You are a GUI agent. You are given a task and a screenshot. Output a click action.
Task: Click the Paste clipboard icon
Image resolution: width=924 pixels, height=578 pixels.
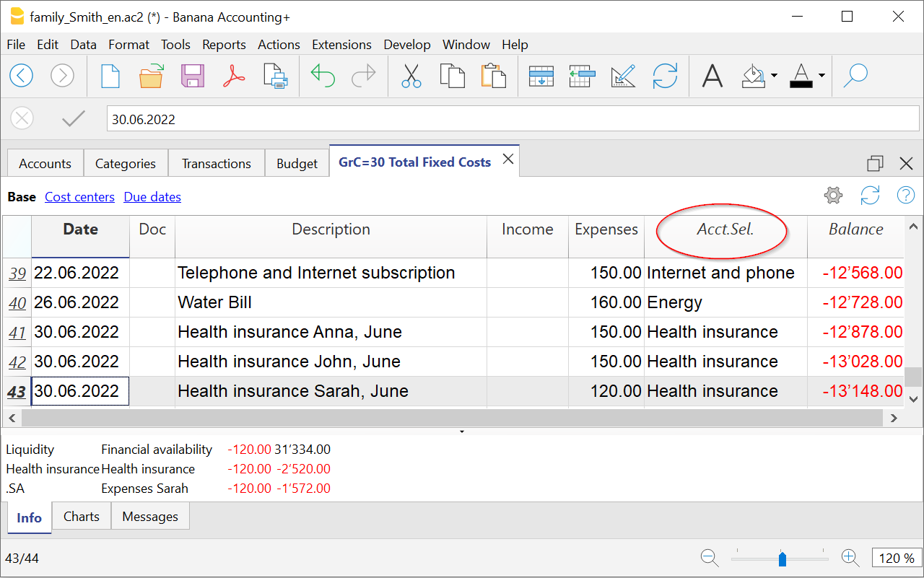493,75
